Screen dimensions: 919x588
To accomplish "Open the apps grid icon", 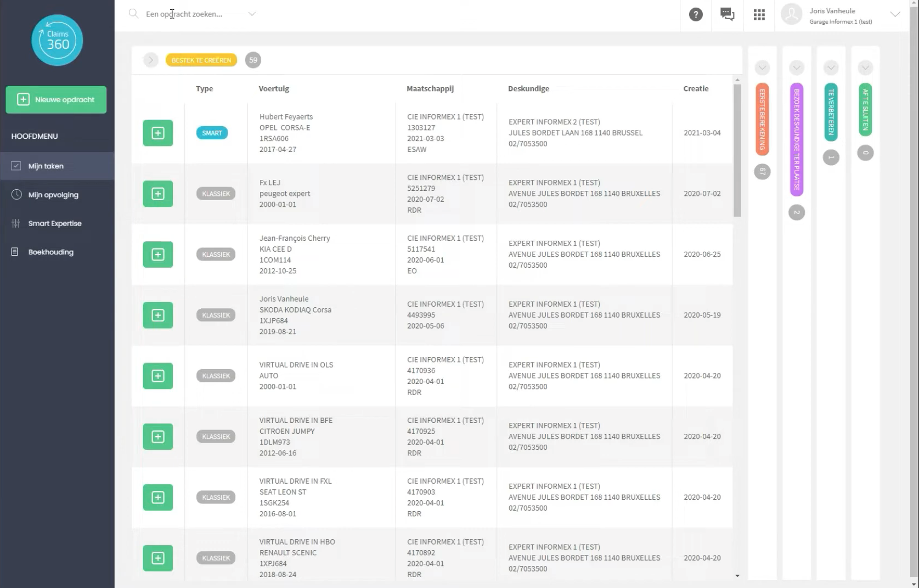I will 759,15.
